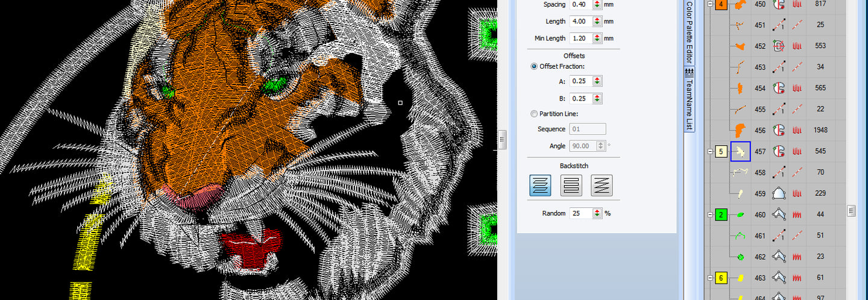Click the Spacing input field
Viewport: 868px width, 300px height.
581,4
